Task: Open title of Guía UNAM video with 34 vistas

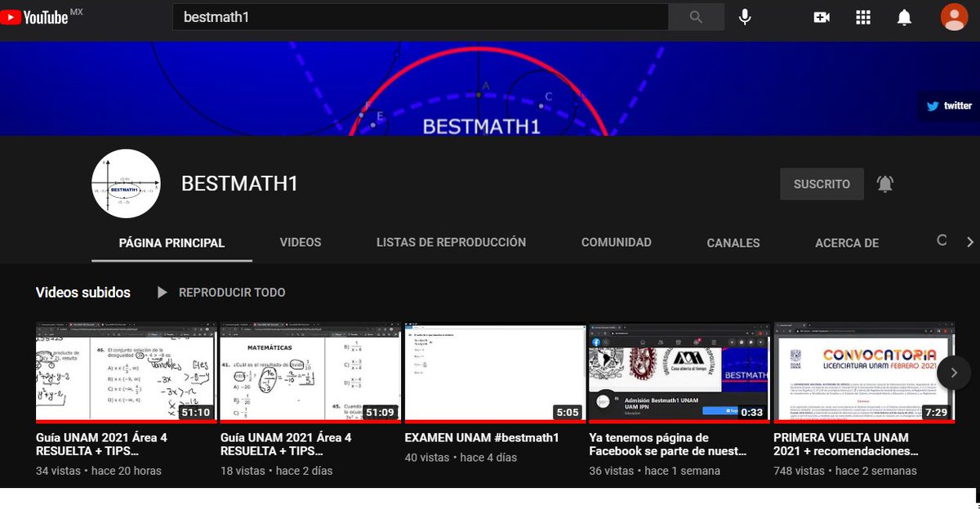Action: pos(101,445)
